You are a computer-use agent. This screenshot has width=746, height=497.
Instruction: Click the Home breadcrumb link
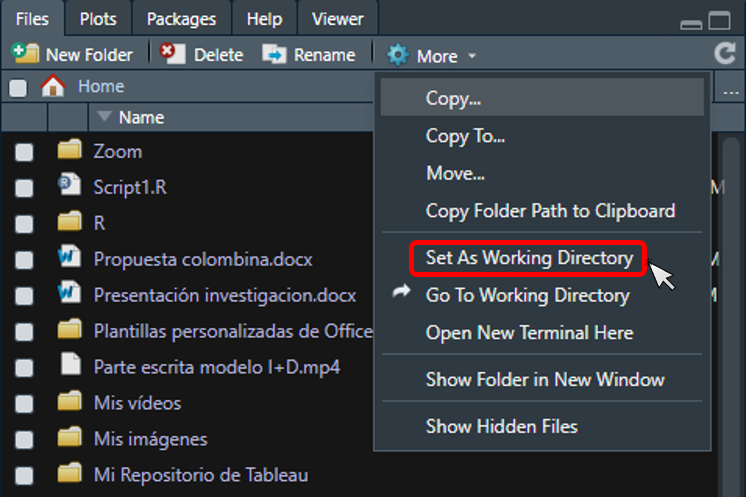(x=101, y=87)
